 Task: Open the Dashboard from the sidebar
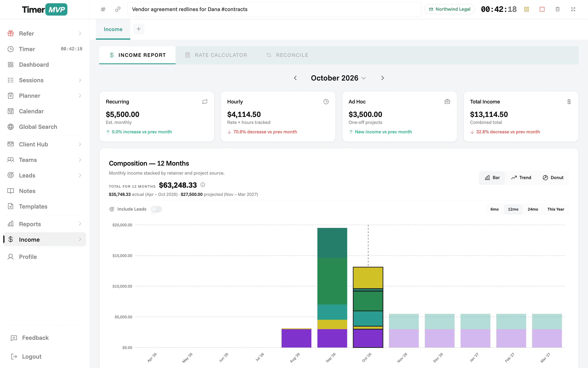tap(45, 64)
